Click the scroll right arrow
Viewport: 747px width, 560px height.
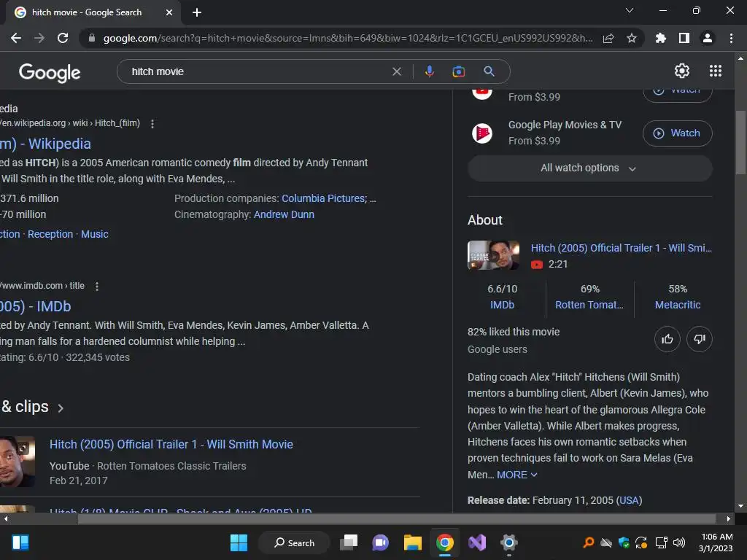[729, 518]
